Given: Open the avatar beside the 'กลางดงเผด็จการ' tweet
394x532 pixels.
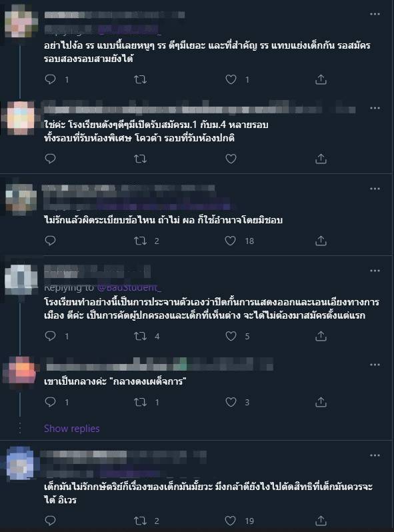Looking at the screenshot, I should [x=21, y=371].
